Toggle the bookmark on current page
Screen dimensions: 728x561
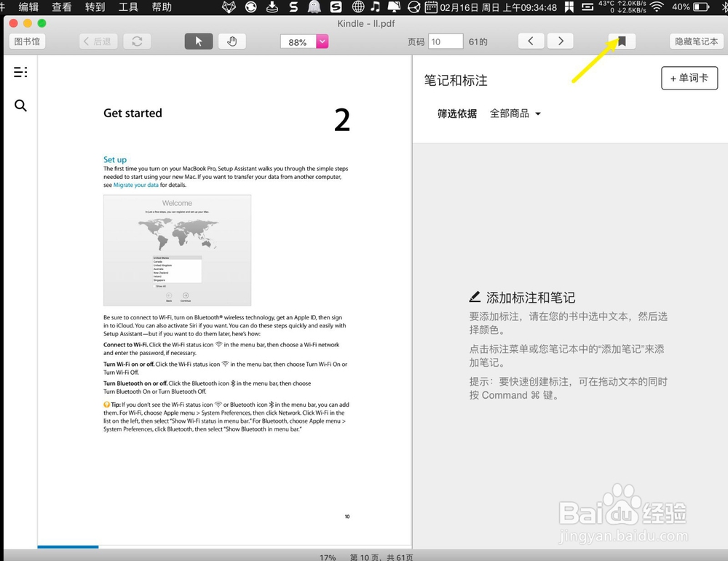tap(622, 41)
